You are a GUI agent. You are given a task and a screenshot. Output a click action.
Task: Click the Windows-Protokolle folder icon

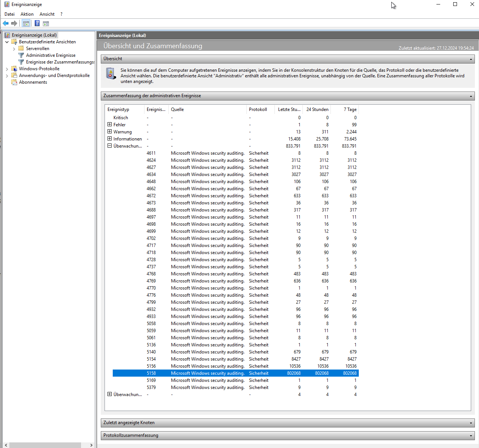(x=14, y=69)
